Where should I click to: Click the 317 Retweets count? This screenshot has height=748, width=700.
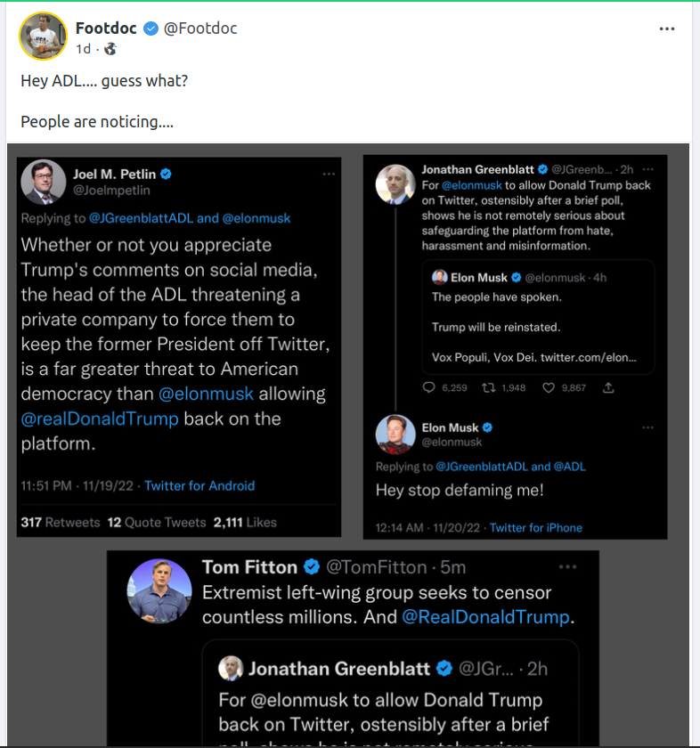pos(60,523)
